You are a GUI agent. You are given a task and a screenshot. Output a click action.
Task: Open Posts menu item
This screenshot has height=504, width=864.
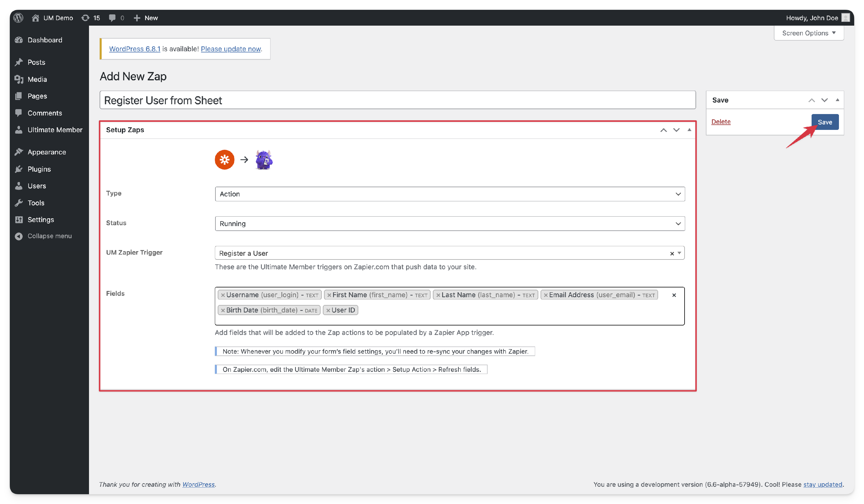pos(36,62)
